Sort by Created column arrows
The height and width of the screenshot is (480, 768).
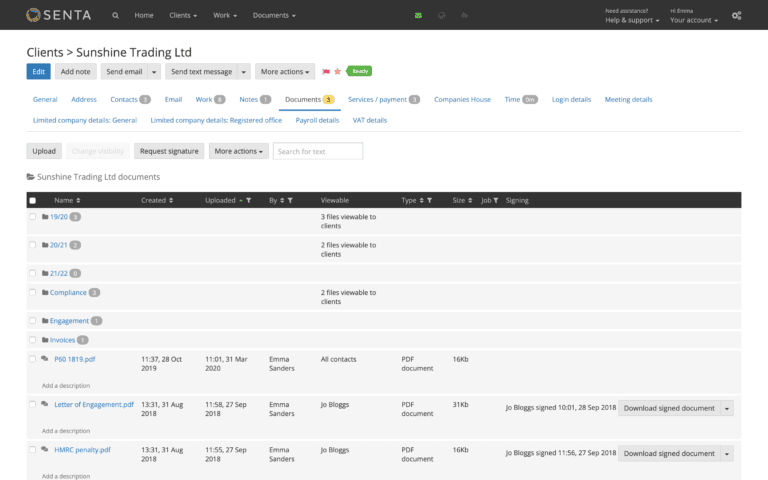171,200
